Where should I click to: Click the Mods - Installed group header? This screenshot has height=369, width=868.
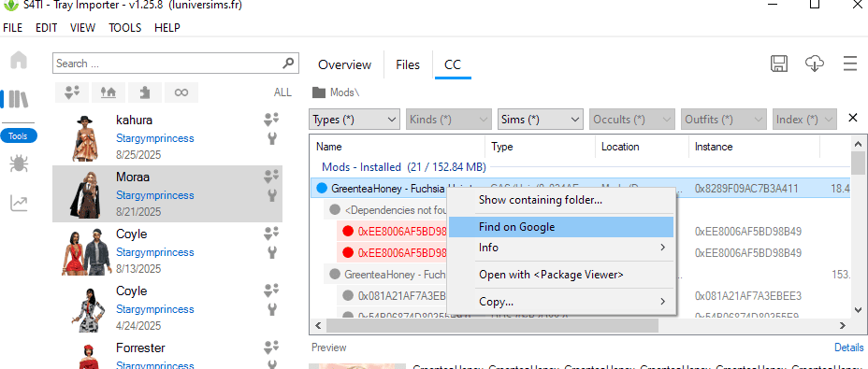403,166
